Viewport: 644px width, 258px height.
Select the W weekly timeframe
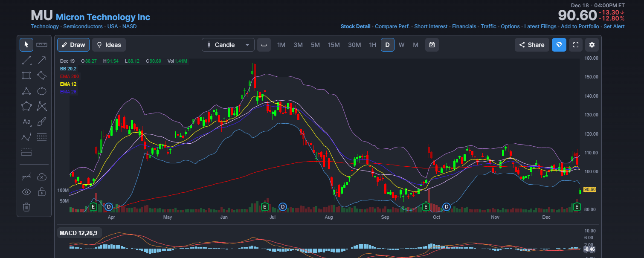click(x=402, y=45)
